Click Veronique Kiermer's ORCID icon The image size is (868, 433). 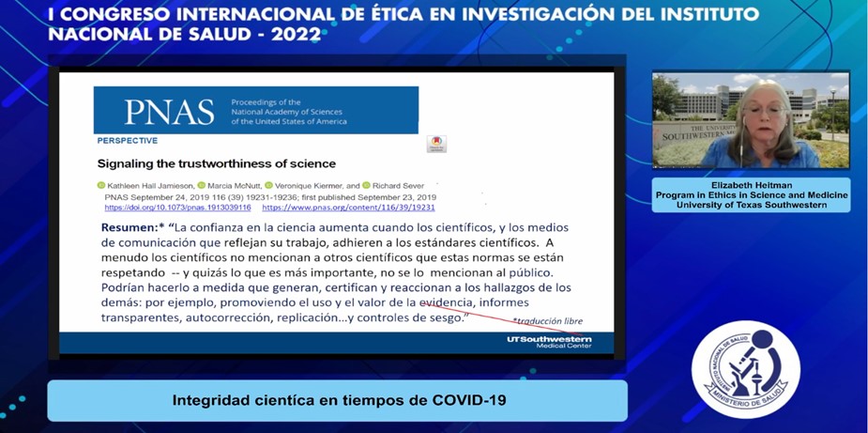click(268, 185)
